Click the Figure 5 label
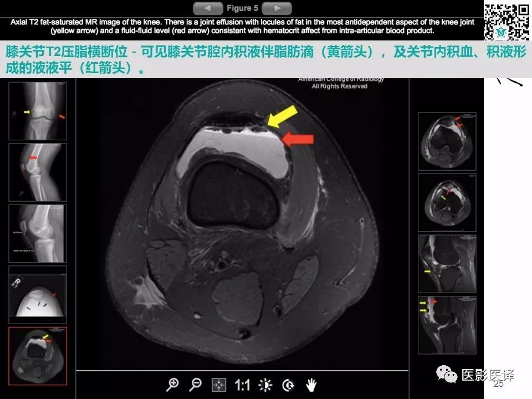 click(242, 8)
